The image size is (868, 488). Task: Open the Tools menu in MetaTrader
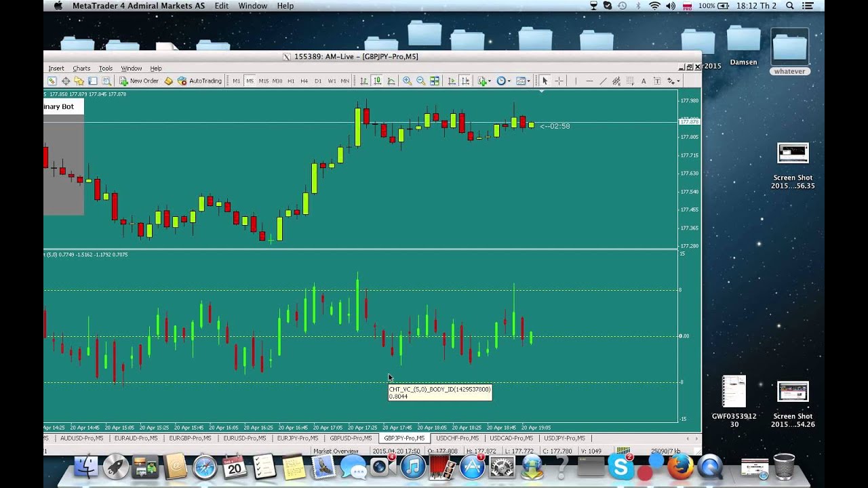pos(106,68)
